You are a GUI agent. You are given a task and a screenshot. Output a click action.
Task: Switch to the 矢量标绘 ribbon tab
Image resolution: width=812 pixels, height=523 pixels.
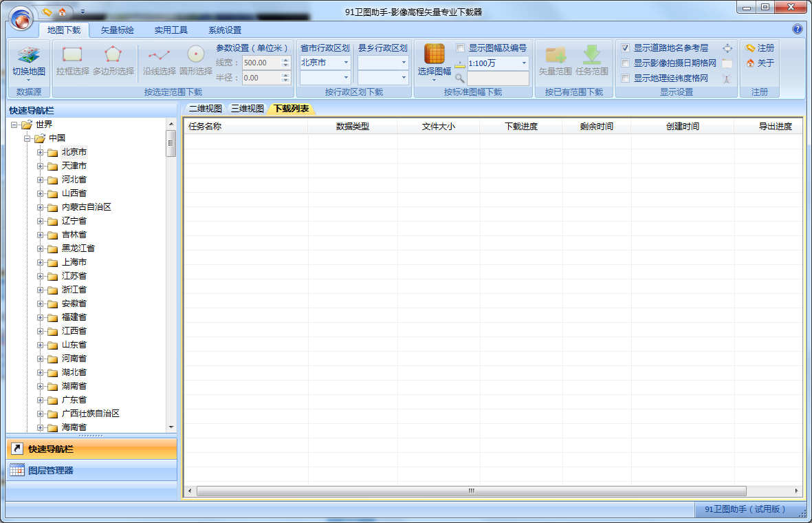pos(117,30)
